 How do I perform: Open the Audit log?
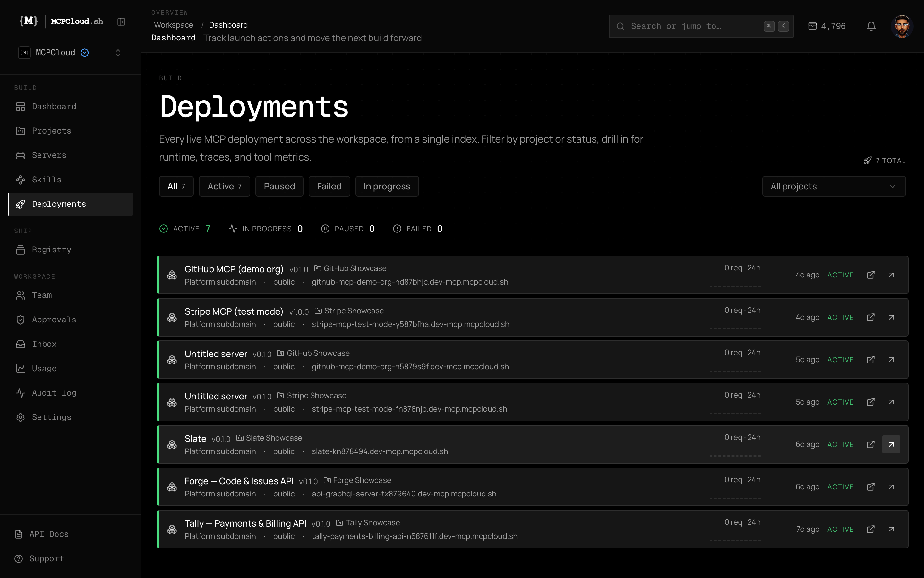(70, 393)
